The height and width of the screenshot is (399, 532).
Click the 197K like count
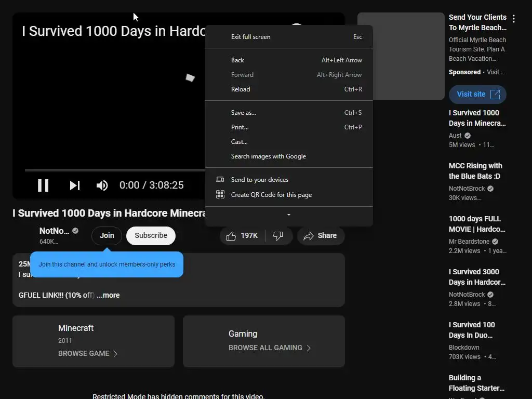[249, 236]
